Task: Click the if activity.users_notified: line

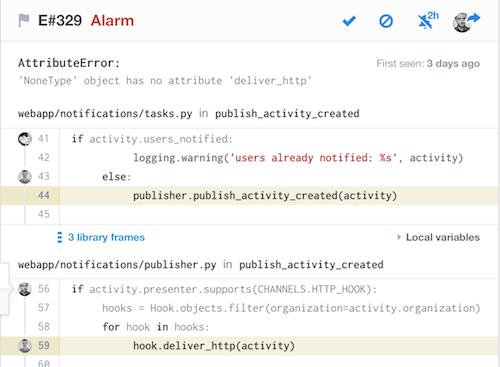Action: (152, 139)
